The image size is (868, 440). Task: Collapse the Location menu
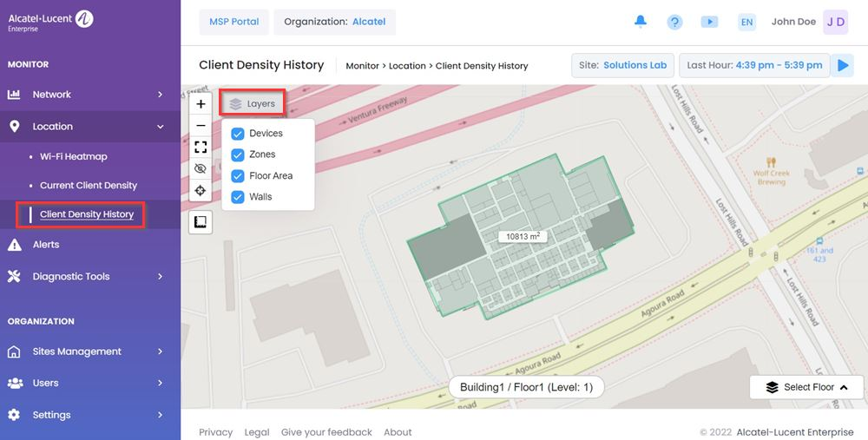(x=90, y=127)
